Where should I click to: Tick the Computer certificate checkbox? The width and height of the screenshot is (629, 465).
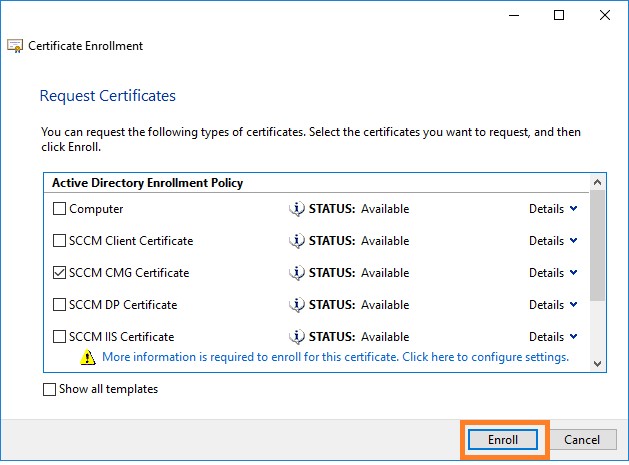coord(59,209)
